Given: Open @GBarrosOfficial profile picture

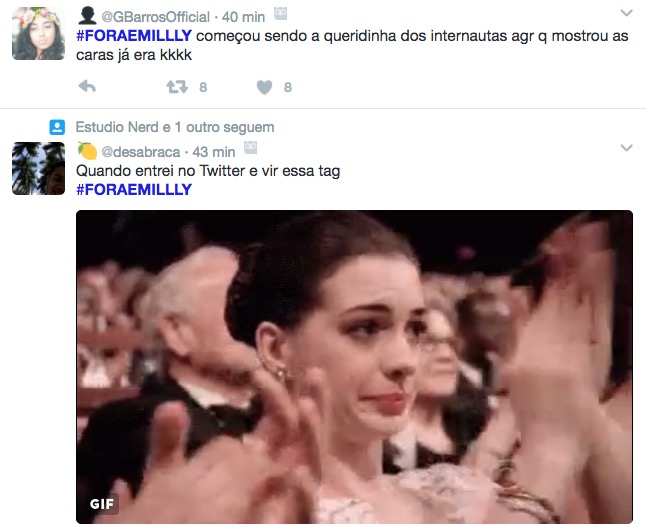Looking at the screenshot, I should (38, 34).
